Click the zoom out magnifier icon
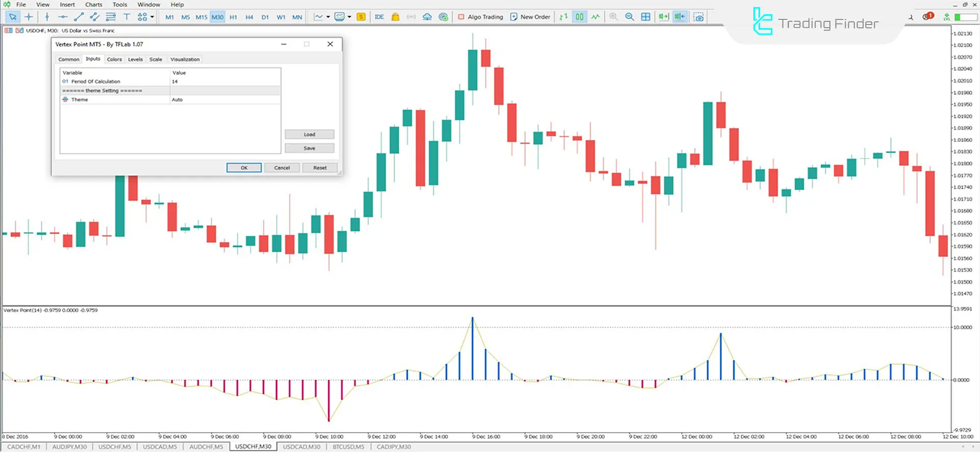Screen dimensions: 980x452 click(629, 17)
